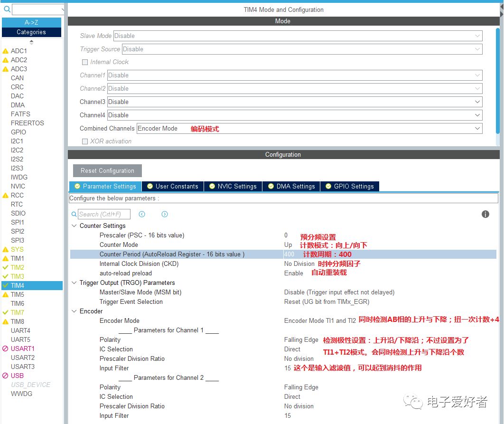The width and height of the screenshot is (504, 424).
Task: Select WWDG in the peripheral list
Action: tap(21, 394)
